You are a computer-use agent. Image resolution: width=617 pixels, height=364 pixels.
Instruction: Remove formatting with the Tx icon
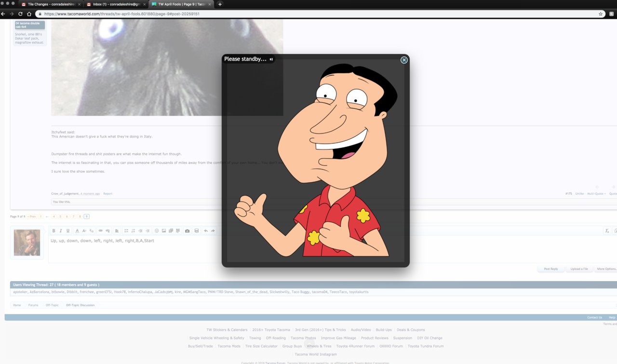607,231
